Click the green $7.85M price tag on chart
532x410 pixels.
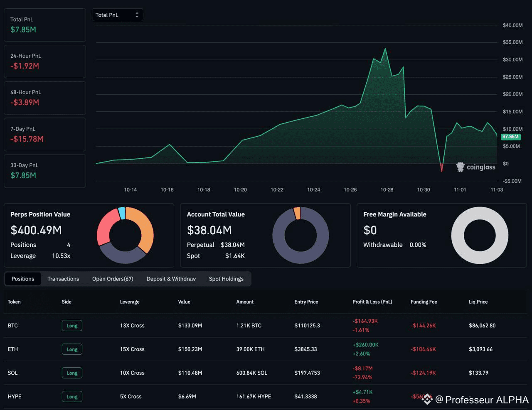(511, 137)
